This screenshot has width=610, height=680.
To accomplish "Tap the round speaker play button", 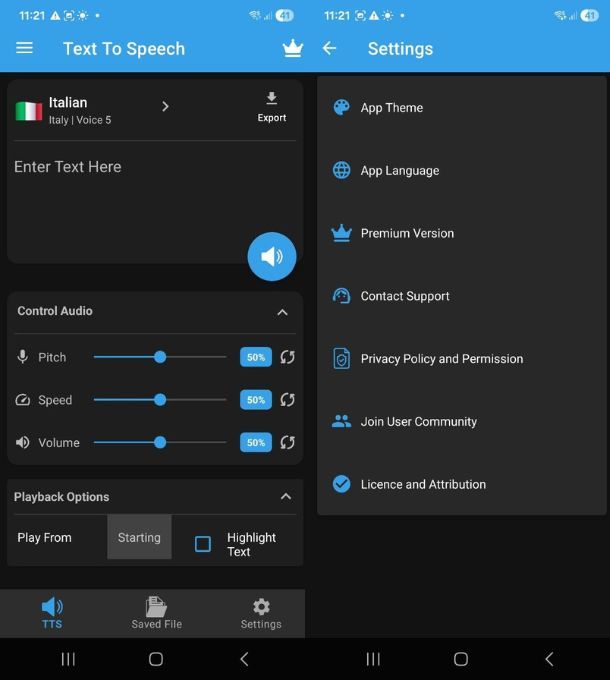I will click(272, 256).
